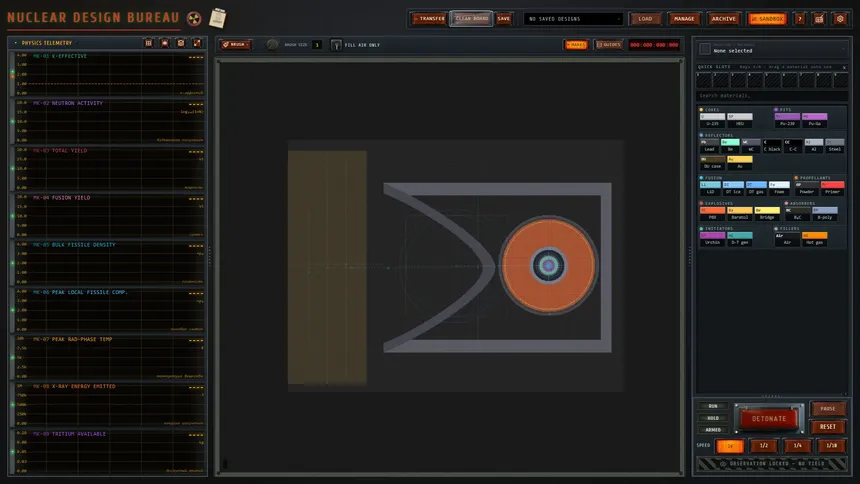Hit the red Detonate button
This screenshot has height=484, width=860.
(x=769, y=419)
